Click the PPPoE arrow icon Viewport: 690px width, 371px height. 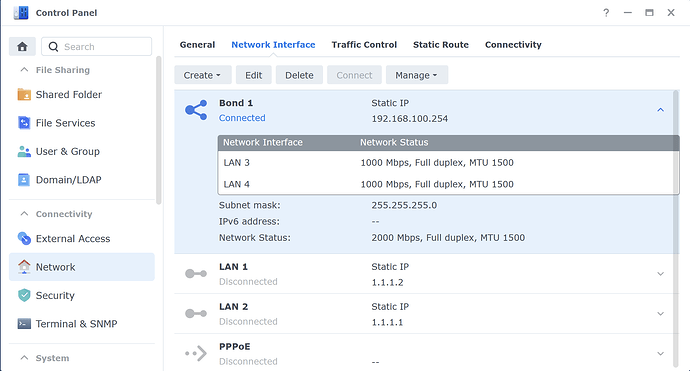196,353
